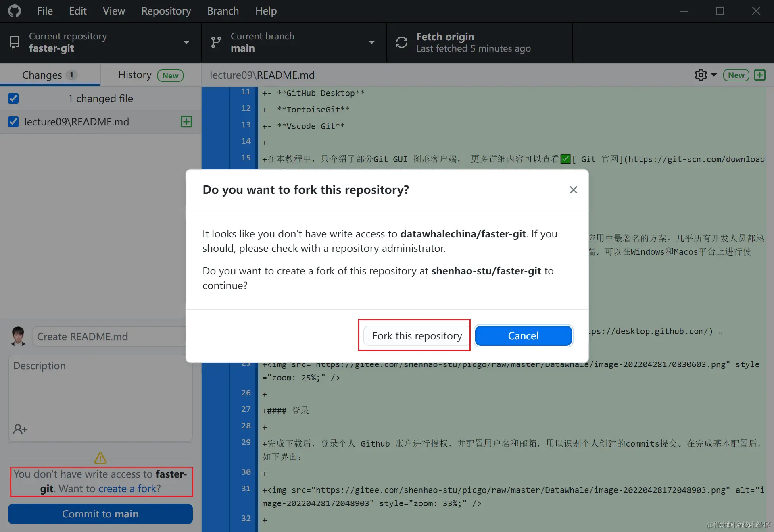774x532 pixels.
Task: Expand the Current branch main dropdown
Action: coord(294,42)
